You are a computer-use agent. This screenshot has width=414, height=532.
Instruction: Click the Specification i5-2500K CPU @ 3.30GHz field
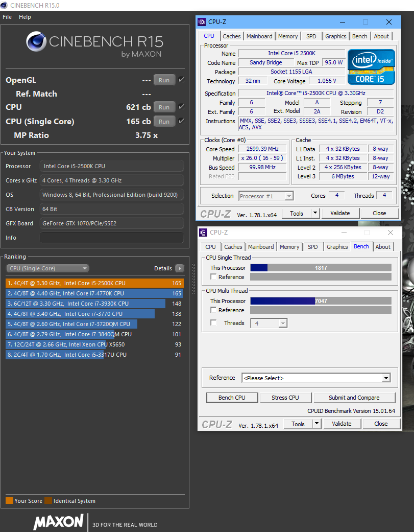(x=316, y=93)
